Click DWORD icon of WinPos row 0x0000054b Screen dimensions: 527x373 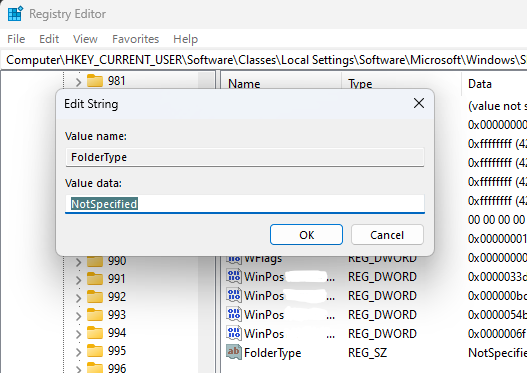[x=234, y=314]
